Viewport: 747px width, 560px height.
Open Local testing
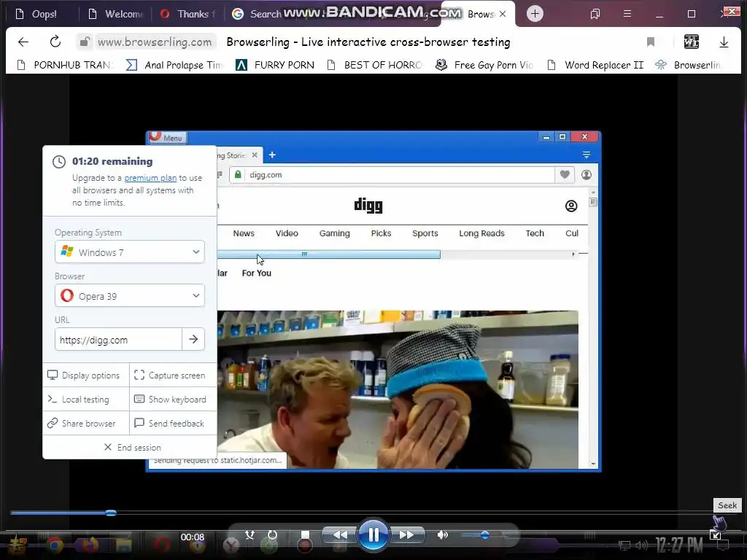pos(86,399)
